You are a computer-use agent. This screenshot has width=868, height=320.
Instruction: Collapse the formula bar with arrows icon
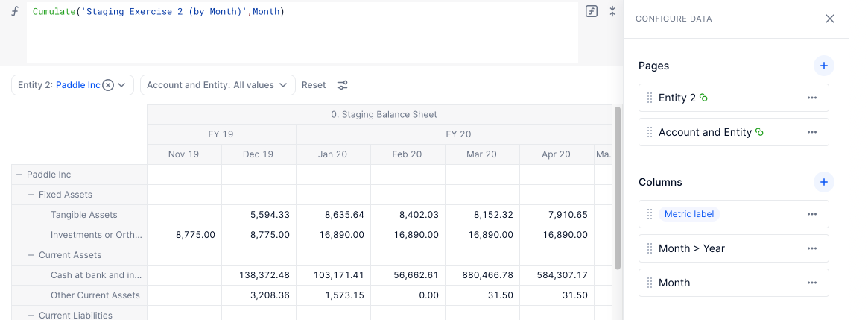(x=612, y=12)
